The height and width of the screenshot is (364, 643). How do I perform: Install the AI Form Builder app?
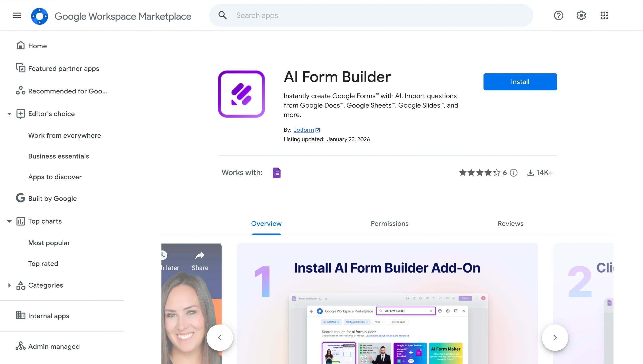(520, 82)
